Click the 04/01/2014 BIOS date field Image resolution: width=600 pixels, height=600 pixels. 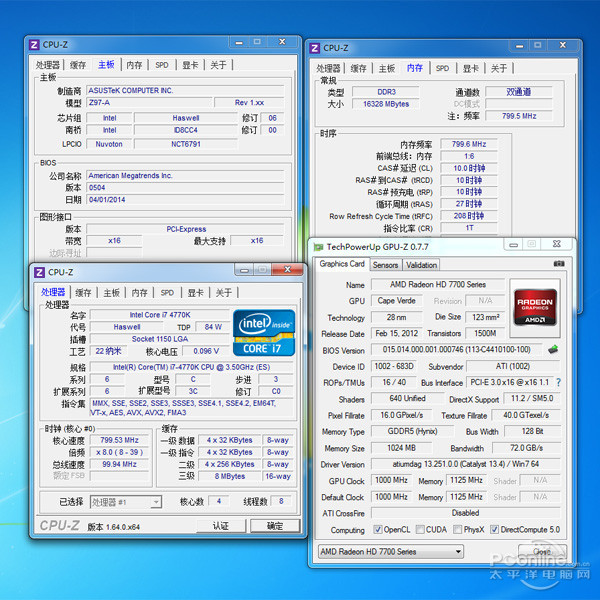185,200
